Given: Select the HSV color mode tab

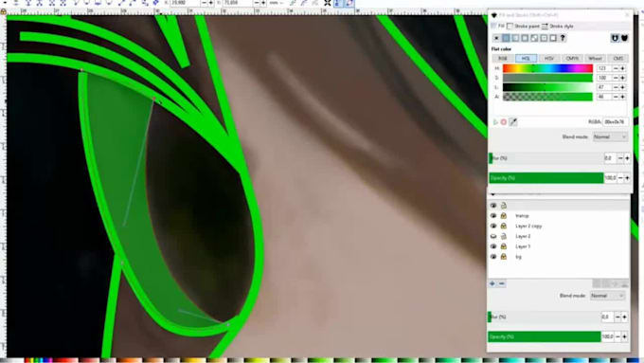Looking at the screenshot, I should pyautogui.click(x=548, y=59).
